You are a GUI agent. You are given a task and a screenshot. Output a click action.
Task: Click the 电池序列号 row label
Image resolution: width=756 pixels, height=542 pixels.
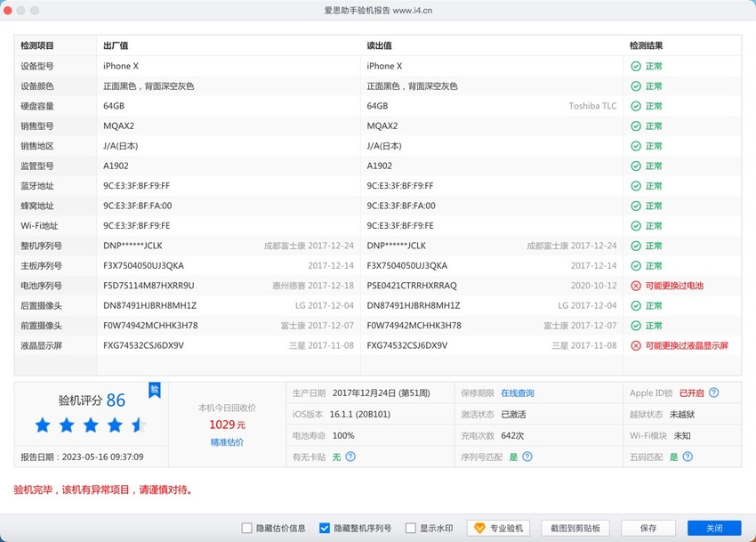click(42, 286)
